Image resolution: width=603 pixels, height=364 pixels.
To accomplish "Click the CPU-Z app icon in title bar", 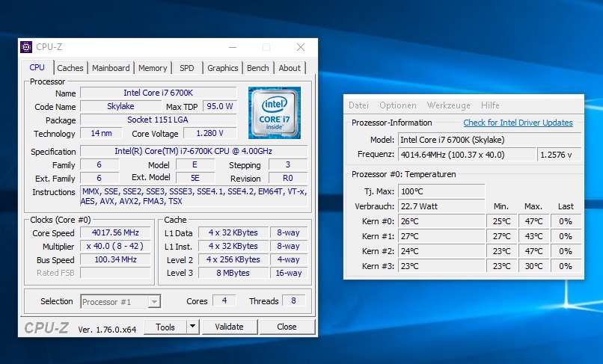I will (x=26, y=47).
